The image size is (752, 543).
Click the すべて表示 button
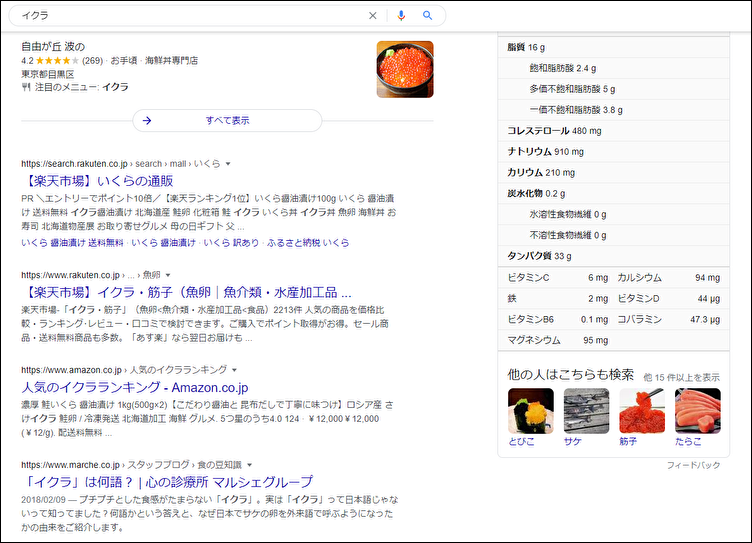[227, 120]
